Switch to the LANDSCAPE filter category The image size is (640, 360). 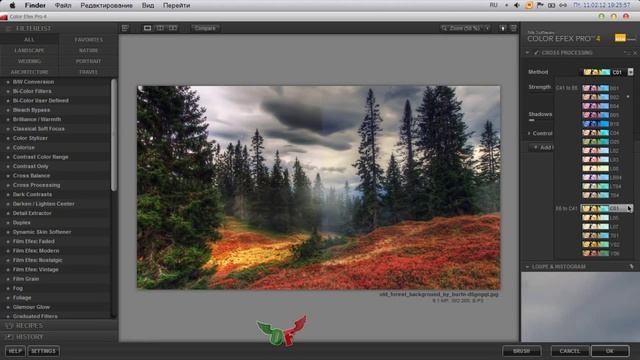29,50
